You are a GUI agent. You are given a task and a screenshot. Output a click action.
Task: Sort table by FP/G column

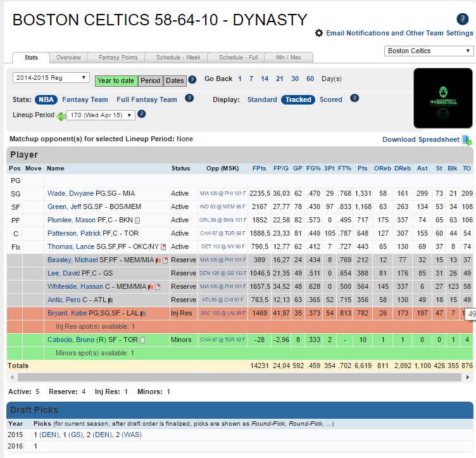coord(281,169)
